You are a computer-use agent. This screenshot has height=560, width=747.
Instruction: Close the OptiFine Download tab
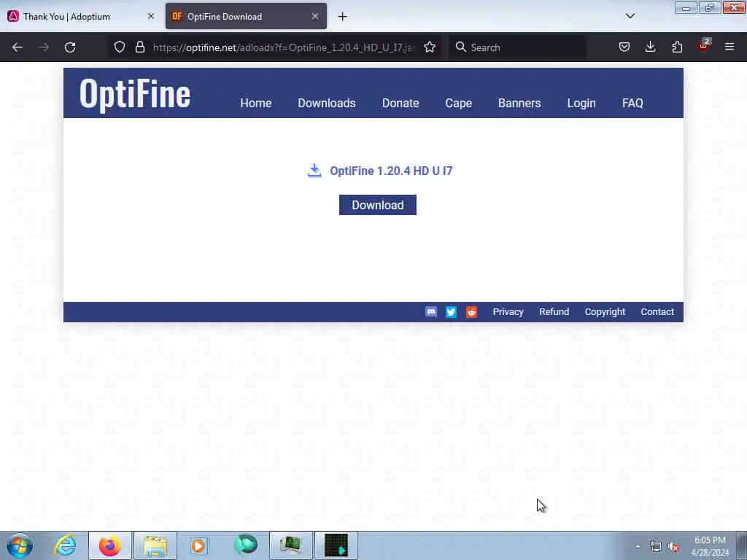[315, 16]
